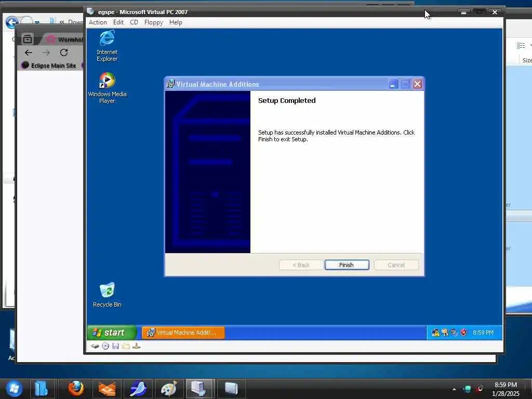Open Windows Explorer from the taskbar
532x399 pixels.
42,389
